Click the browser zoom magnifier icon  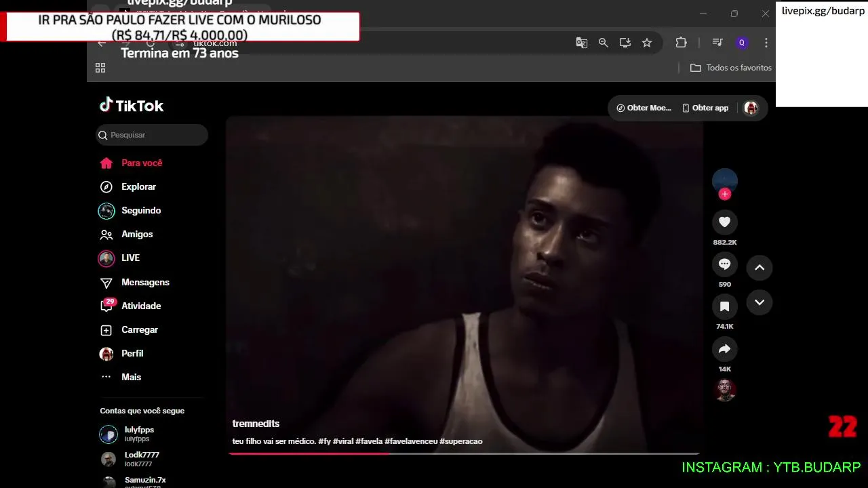pyautogui.click(x=603, y=43)
